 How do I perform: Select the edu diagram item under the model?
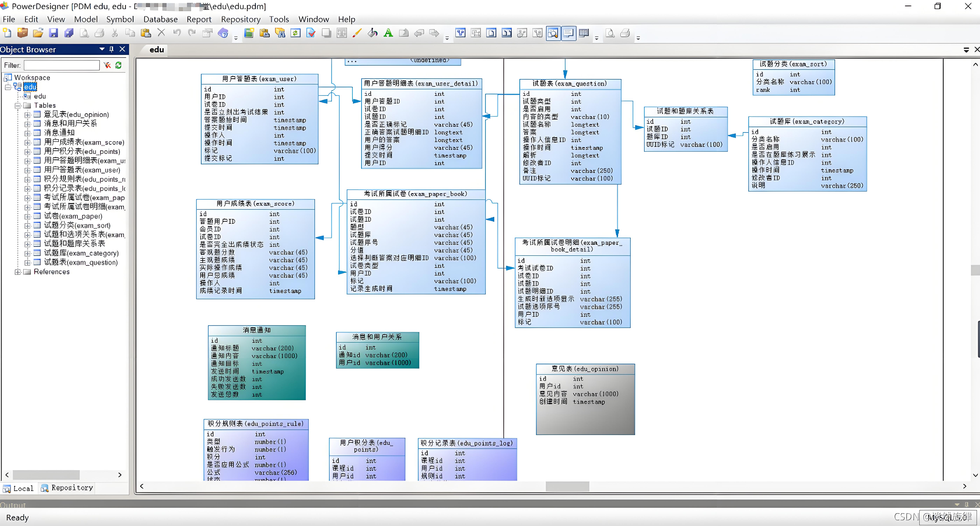tap(40, 96)
